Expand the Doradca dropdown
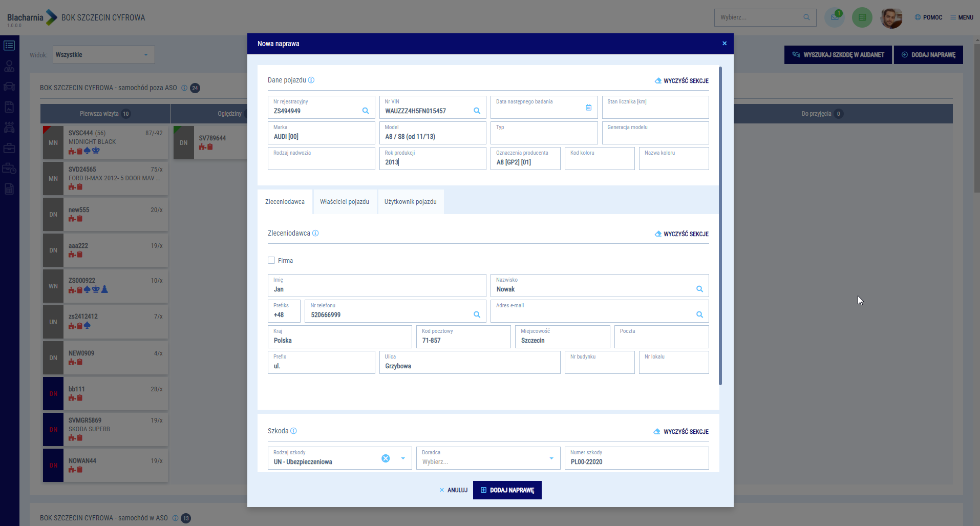Viewport: 980px width, 526px height. (551, 458)
